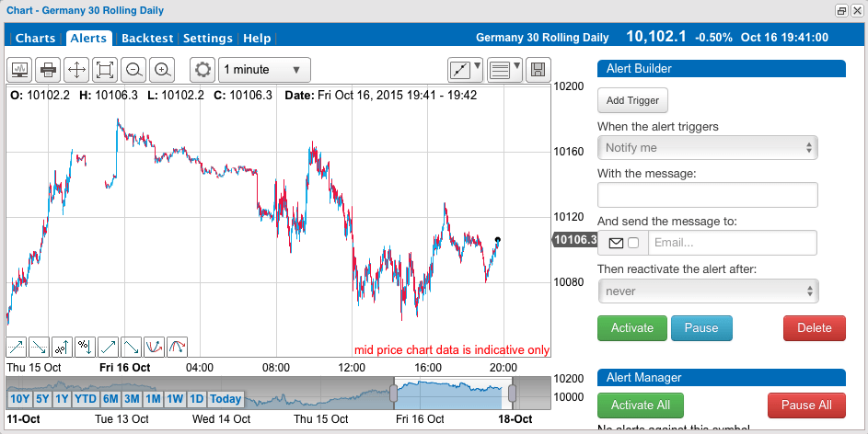Click the red Delete button
Image resolution: width=868 pixels, height=434 pixels.
click(x=815, y=328)
